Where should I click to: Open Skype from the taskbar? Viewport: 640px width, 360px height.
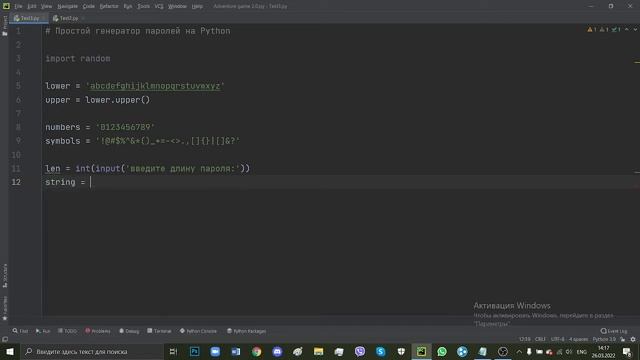380,351
